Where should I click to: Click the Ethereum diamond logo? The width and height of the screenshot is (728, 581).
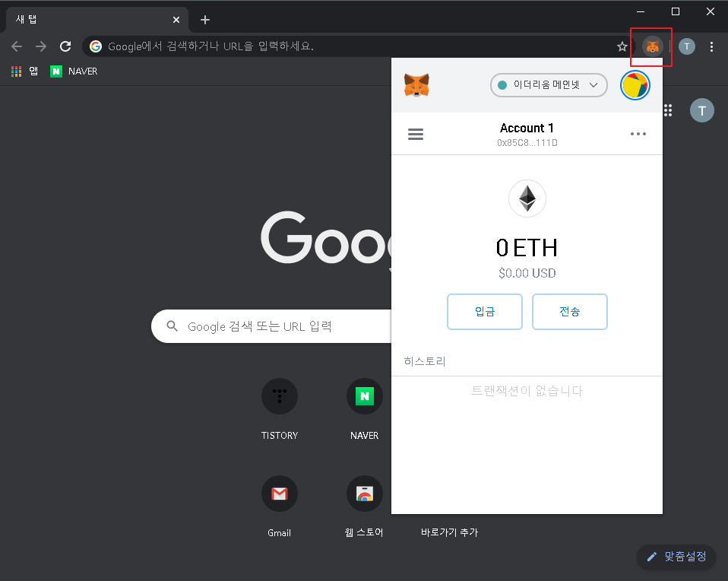[x=527, y=198]
